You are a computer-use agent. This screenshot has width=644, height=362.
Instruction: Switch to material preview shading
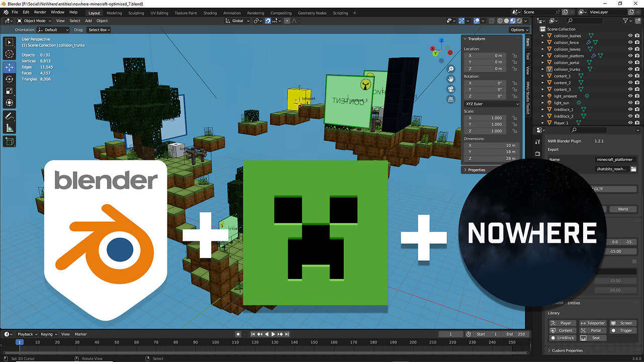pyautogui.click(x=513, y=21)
